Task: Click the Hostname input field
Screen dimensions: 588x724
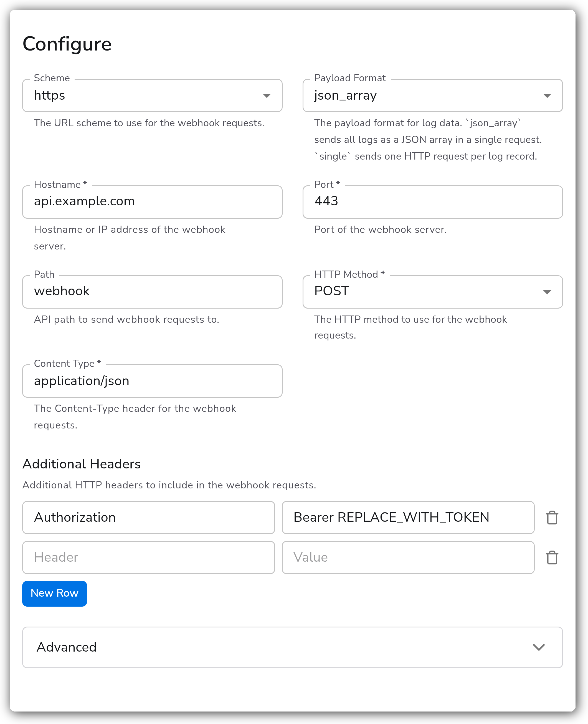Action: tap(152, 202)
